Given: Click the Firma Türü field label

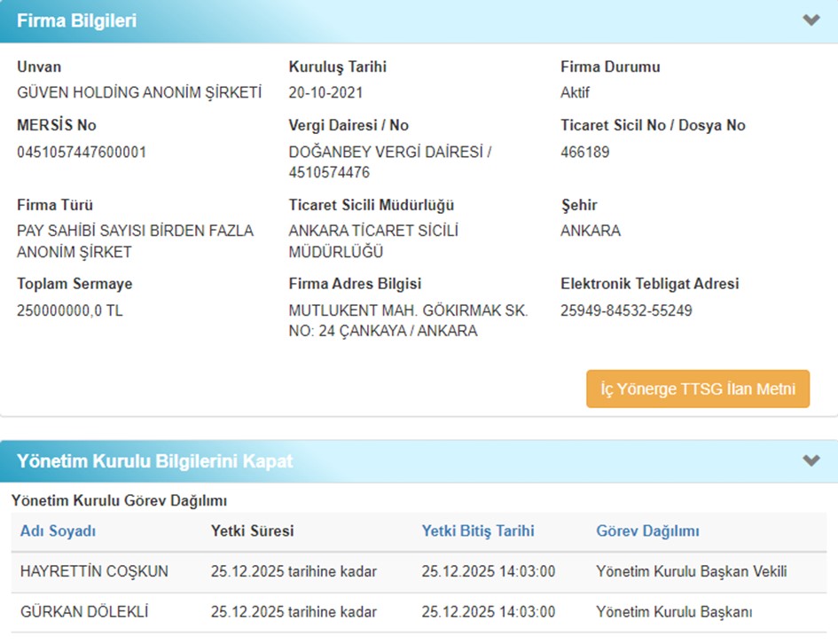Looking at the screenshot, I should [x=54, y=205].
